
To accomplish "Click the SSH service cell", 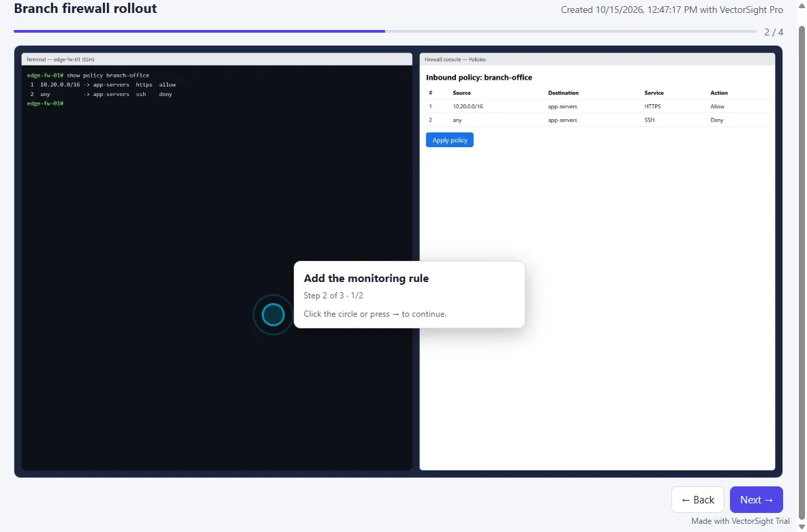I will tap(650, 120).
